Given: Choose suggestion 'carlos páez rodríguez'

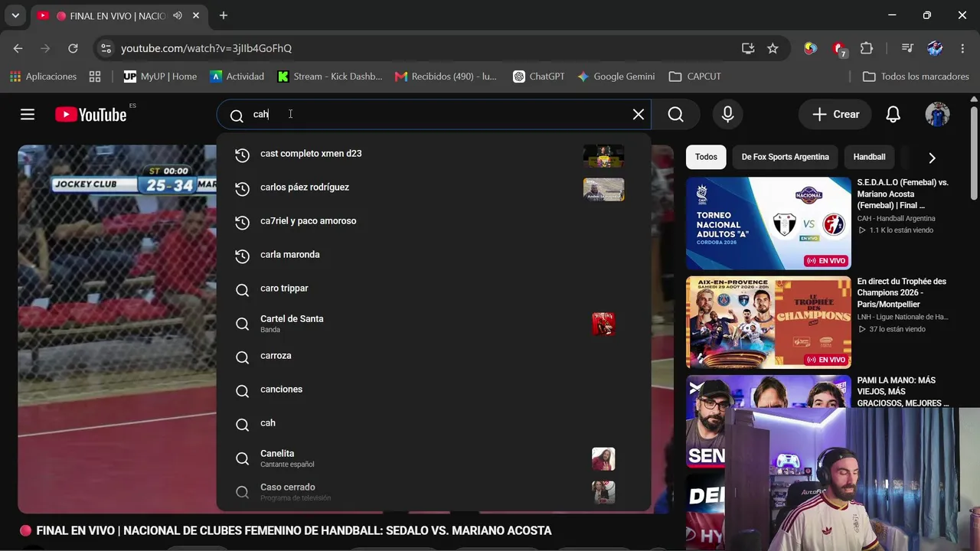Looking at the screenshot, I should (433, 187).
